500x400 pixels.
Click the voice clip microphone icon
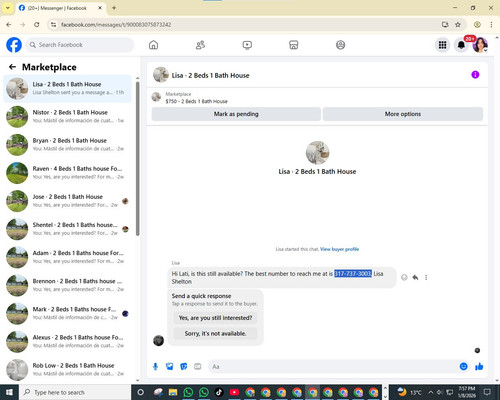[x=155, y=367]
